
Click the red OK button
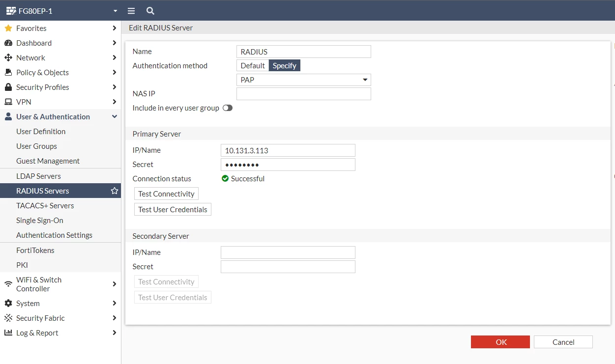tap(500, 342)
